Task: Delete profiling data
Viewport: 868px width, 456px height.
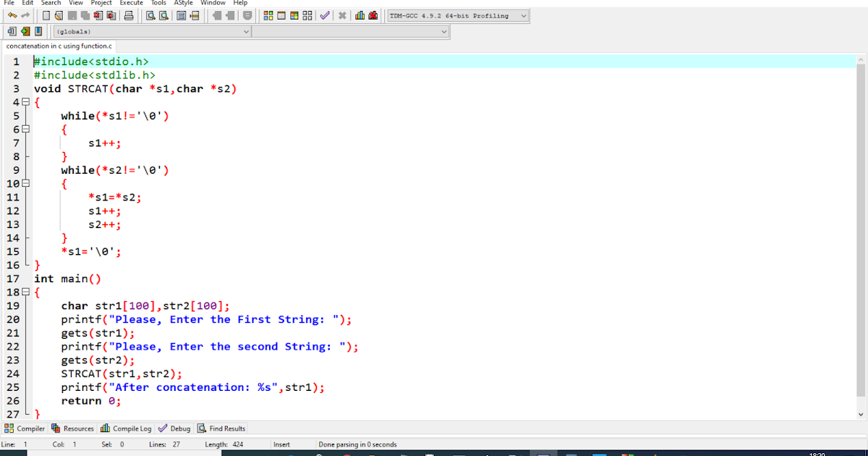Action: click(x=371, y=15)
